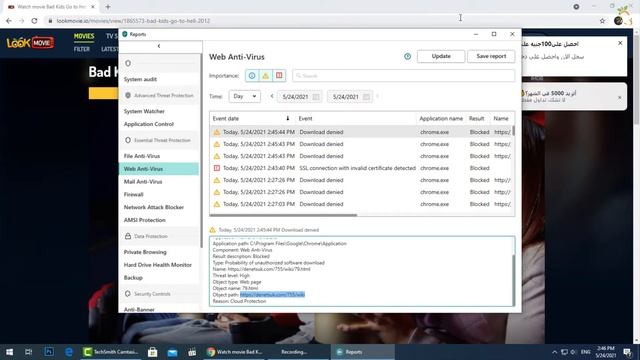Viewport: 640px width, 360px height.
Task: Open Network Attack Blocker report
Action: (x=153, y=207)
